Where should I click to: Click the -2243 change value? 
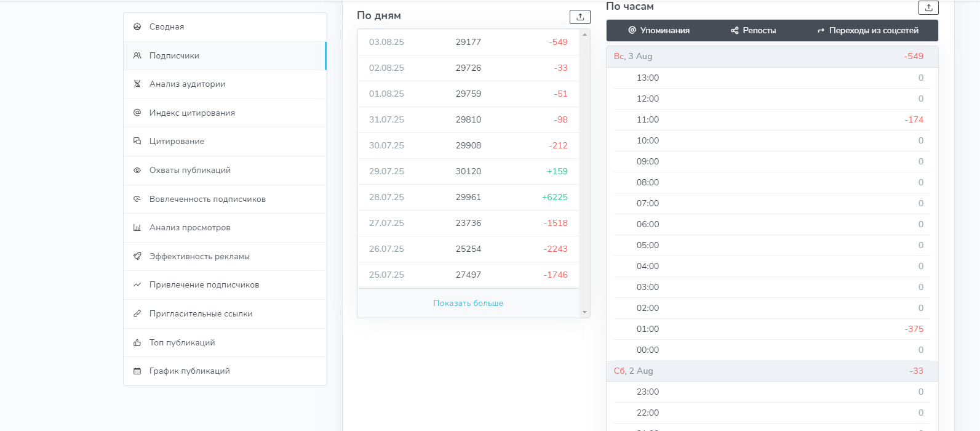[556, 249]
